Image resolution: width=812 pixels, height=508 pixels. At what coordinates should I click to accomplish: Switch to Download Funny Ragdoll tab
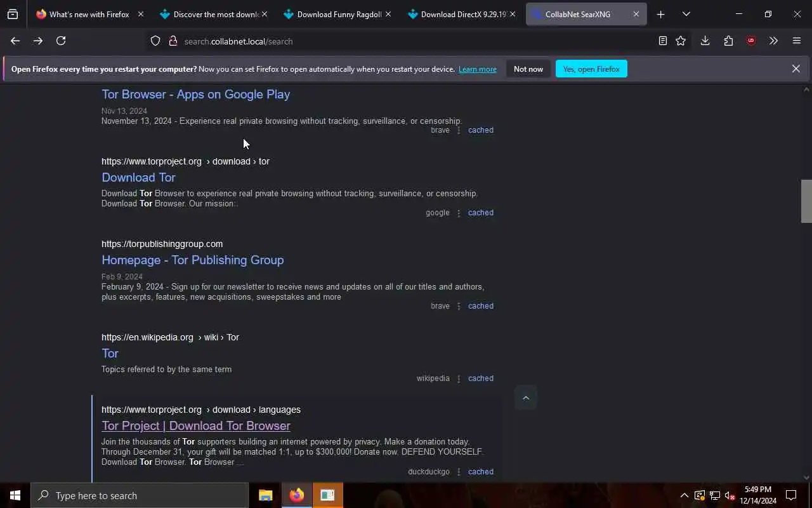click(336, 14)
